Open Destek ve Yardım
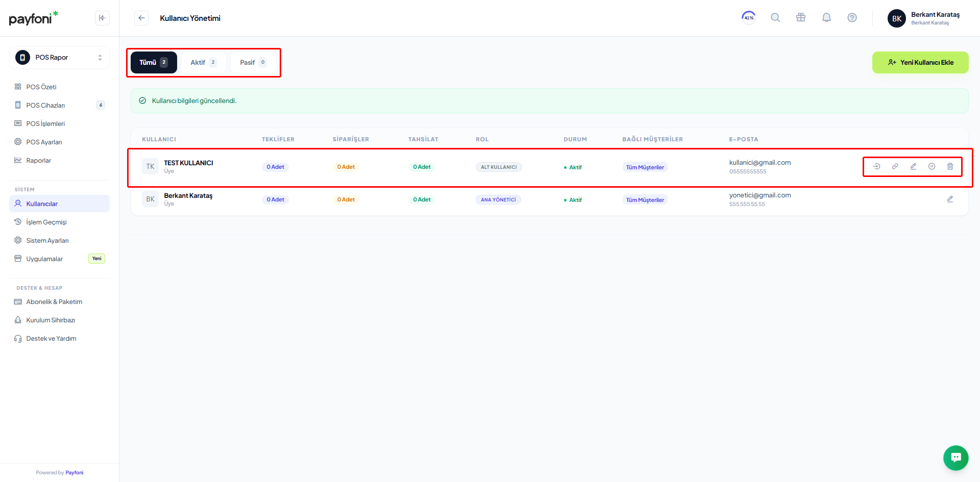 (x=59, y=338)
